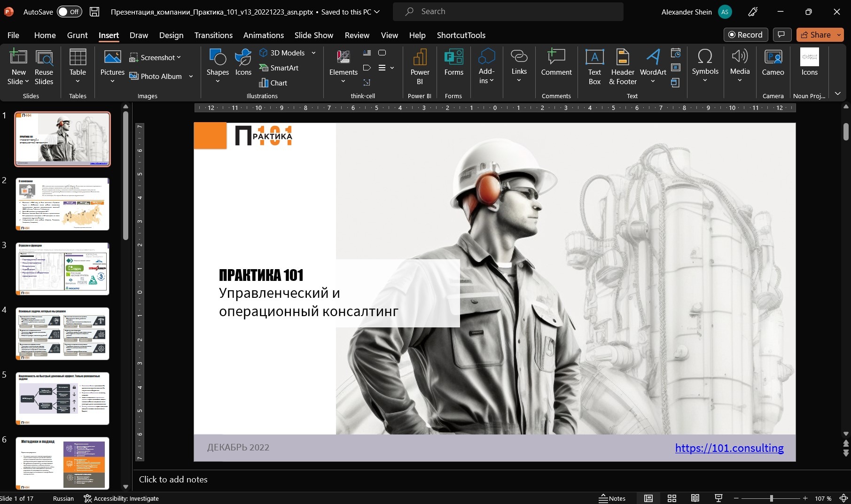This screenshot has width=851, height=504.
Task: Switch to Reading View
Action: [695, 498]
